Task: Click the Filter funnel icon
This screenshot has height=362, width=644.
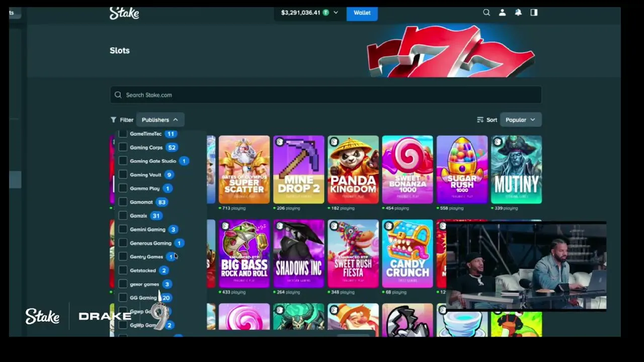Action: pyautogui.click(x=114, y=120)
